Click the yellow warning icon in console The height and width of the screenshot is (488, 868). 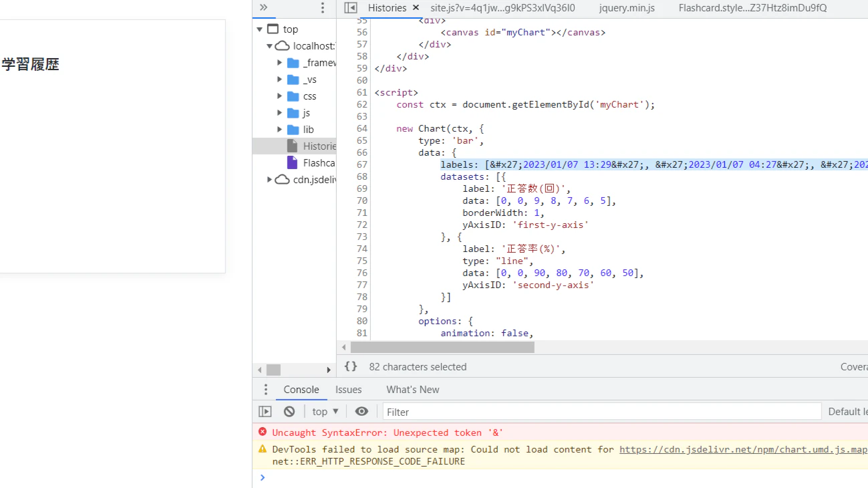(x=263, y=449)
